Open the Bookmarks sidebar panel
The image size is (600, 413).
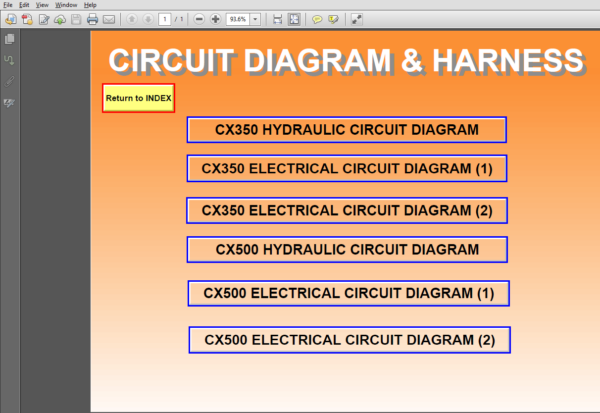pos(10,60)
